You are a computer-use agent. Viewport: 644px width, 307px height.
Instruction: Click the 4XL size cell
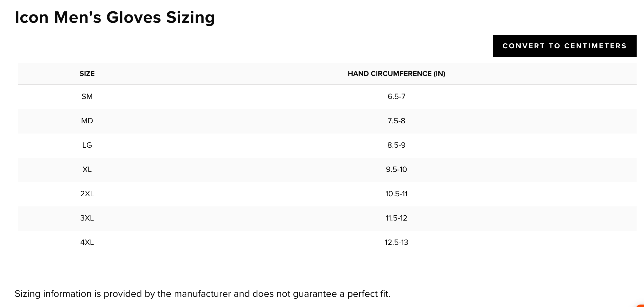click(x=87, y=242)
